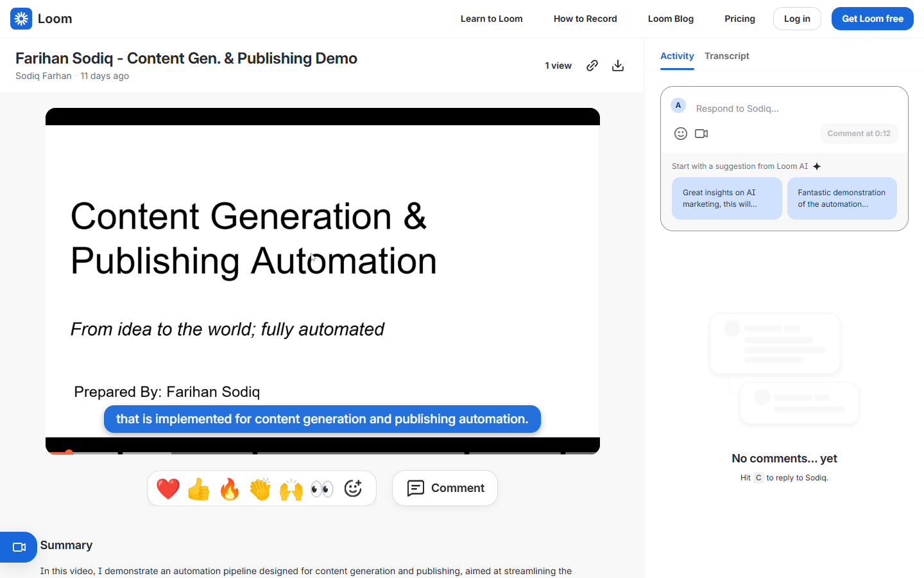This screenshot has height=578, width=924.
Task: Click the 'No comments... yet' text
Action: (784, 459)
